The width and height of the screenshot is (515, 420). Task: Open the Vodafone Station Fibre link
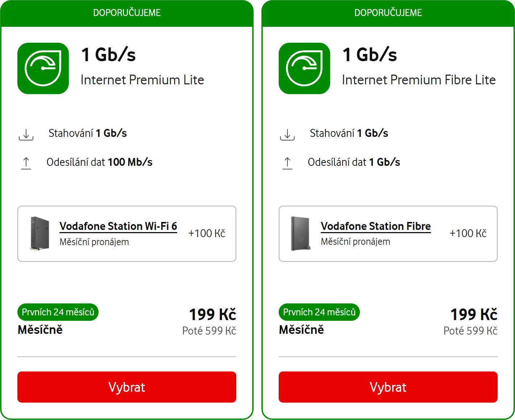point(376,226)
